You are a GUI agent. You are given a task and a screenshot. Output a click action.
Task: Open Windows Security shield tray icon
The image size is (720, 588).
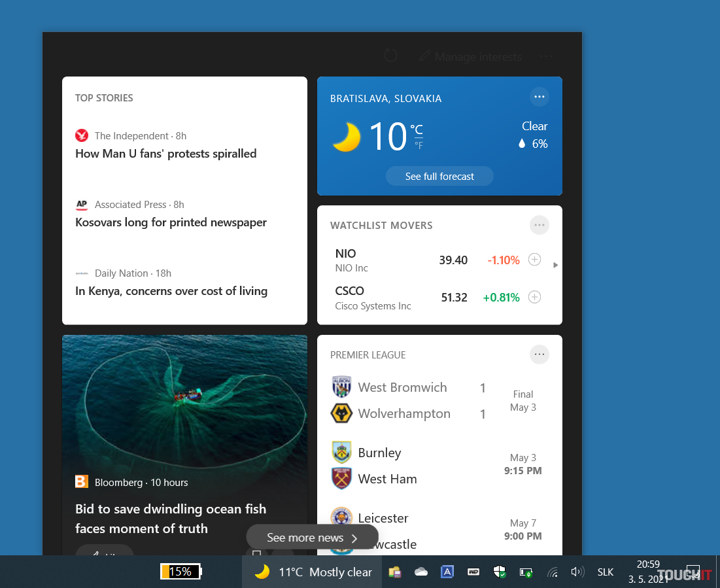click(x=500, y=572)
